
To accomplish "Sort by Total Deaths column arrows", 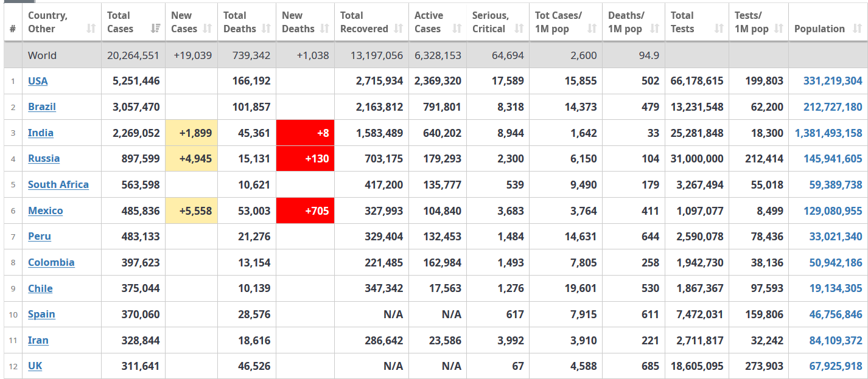I will pos(266,29).
